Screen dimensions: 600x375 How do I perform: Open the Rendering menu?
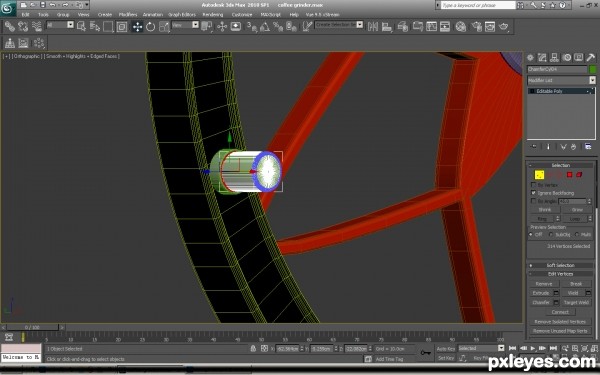[x=213, y=15]
